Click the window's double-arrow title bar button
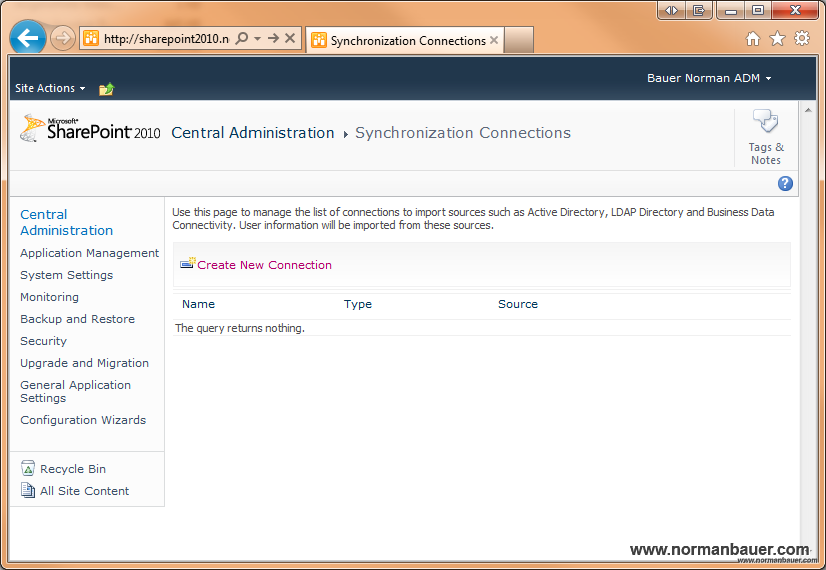Screen dimensions: 826x570 [671, 11]
